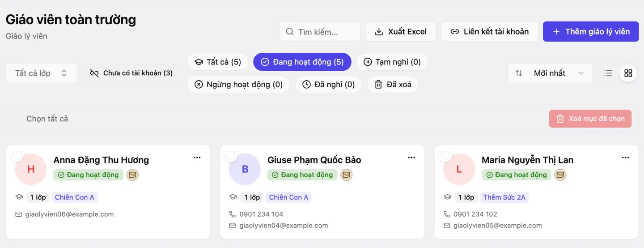Click the Đang hoạt động badge on Maria's card
The height and width of the screenshot is (248, 644).
(x=517, y=175)
